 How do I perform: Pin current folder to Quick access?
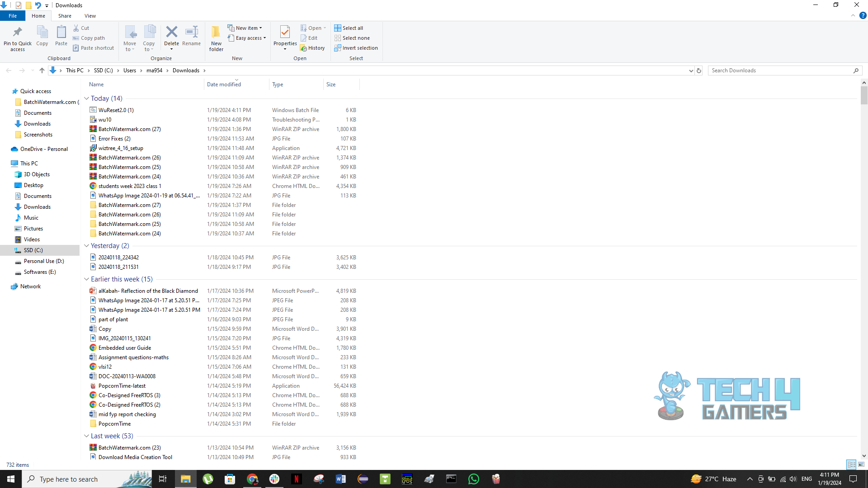[x=17, y=38]
